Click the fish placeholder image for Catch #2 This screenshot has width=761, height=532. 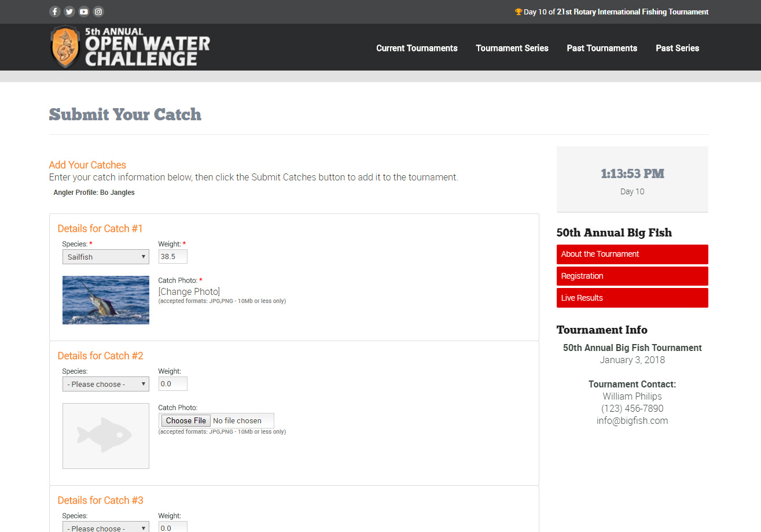(x=105, y=435)
